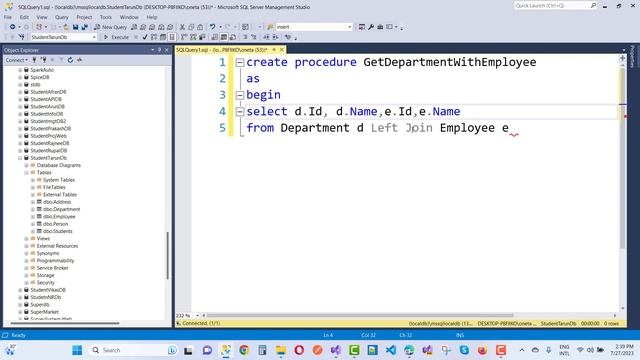
Task: Click the Navigate Backward circle icon
Action: coord(13,27)
